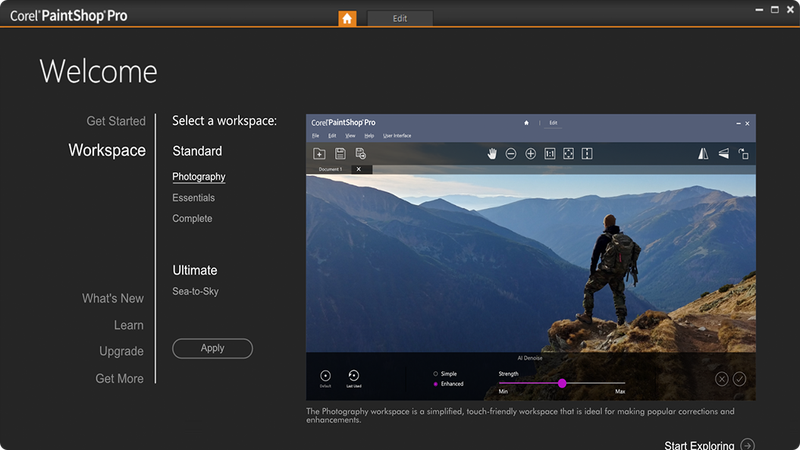Click the zoom out minus icon

pos(511,154)
